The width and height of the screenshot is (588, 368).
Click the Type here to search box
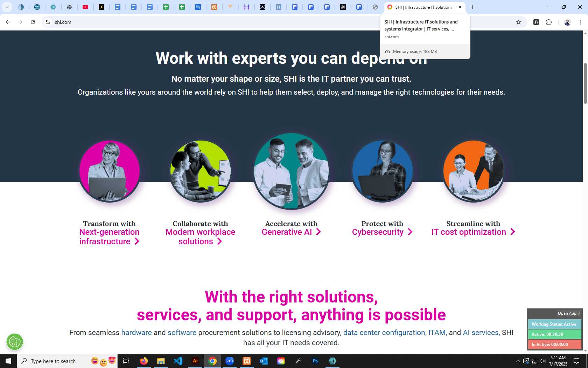(67, 361)
